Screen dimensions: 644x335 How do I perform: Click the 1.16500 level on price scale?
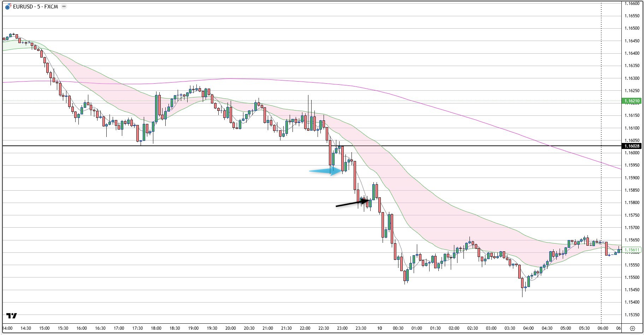(632, 28)
